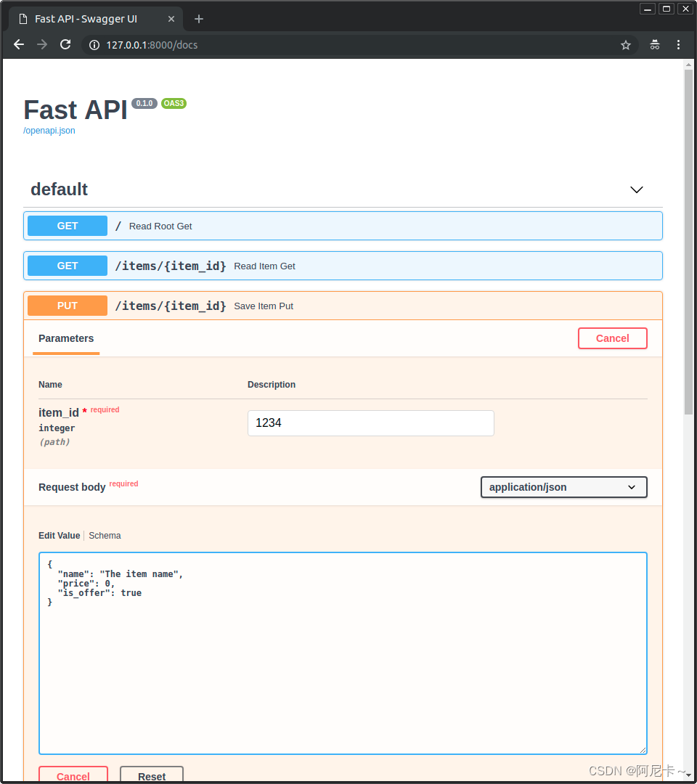Expand GET /items/{item_id} Read Item Get
This screenshot has height=784, width=697.
coord(343,266)
